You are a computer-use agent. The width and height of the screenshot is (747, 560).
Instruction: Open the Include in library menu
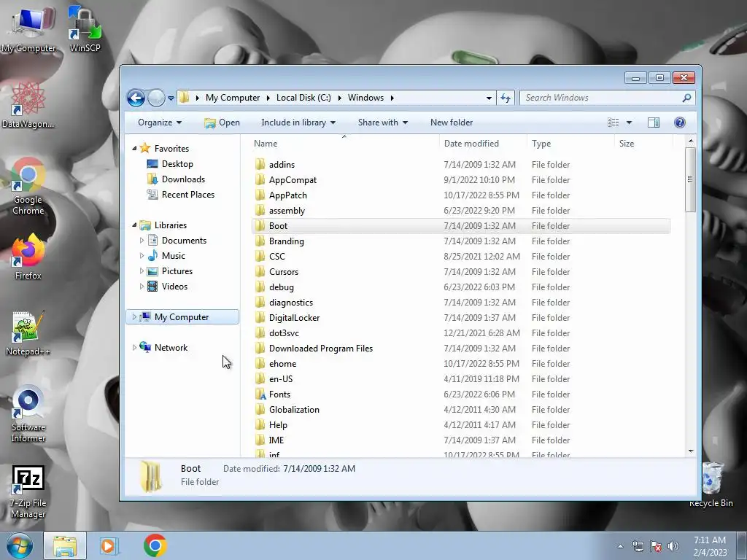(298, 122)
